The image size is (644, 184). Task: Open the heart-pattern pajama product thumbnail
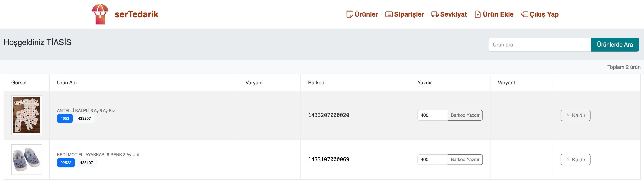tap(26, 115)
